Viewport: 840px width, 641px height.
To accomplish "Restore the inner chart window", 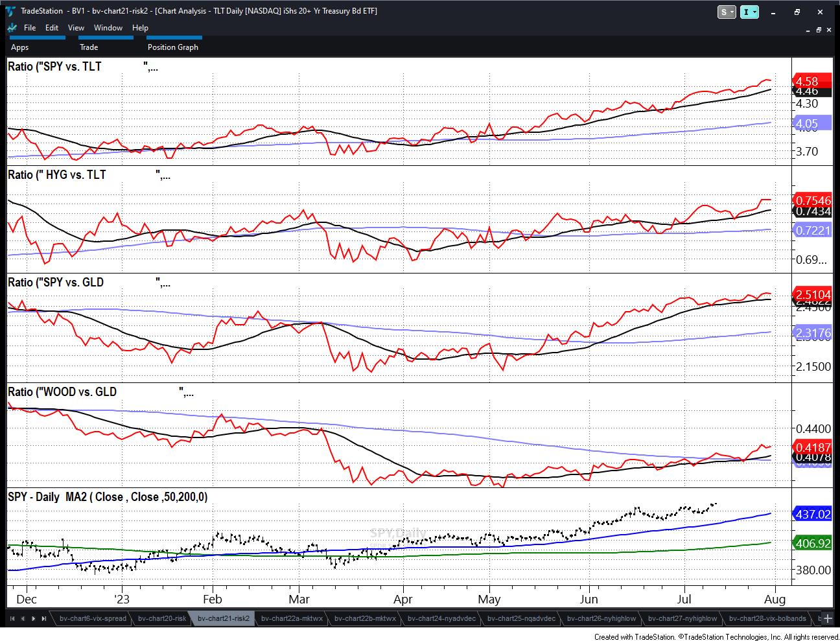I will [x=819, y=30].
